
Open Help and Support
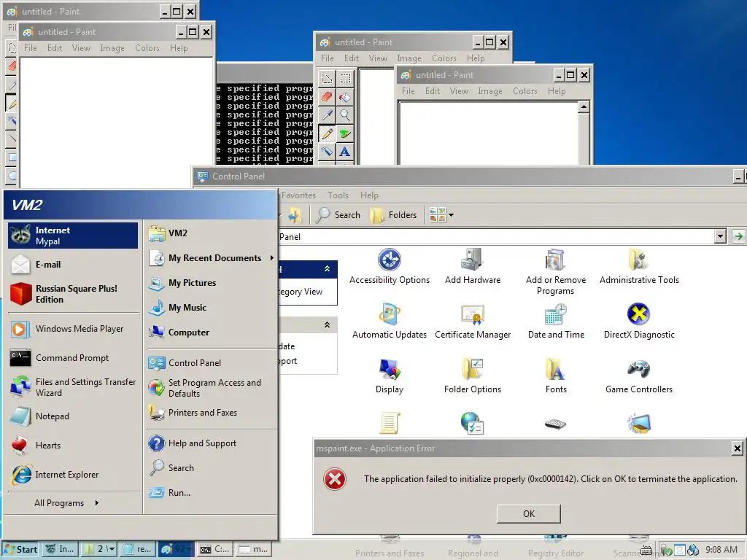211,443
